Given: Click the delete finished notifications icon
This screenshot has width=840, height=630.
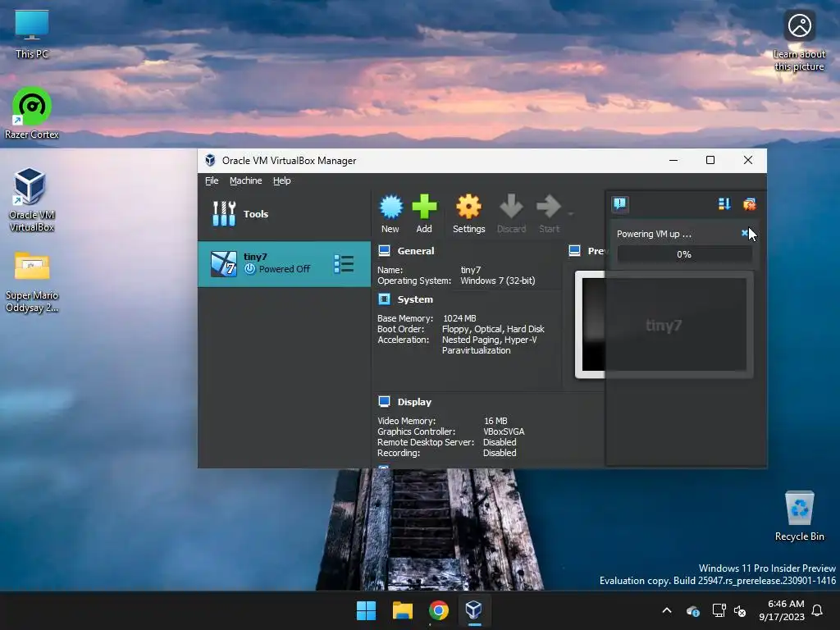Looking at the screenshot, I should [750, 203].
